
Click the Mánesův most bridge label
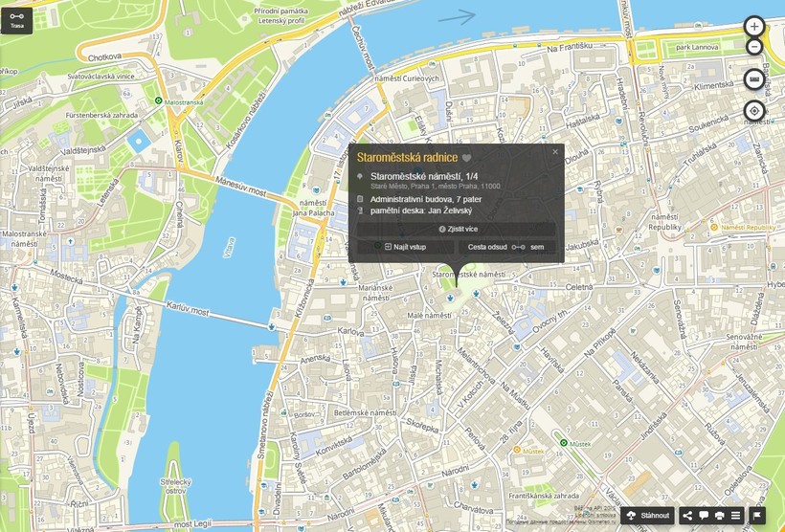pos(241,187)
